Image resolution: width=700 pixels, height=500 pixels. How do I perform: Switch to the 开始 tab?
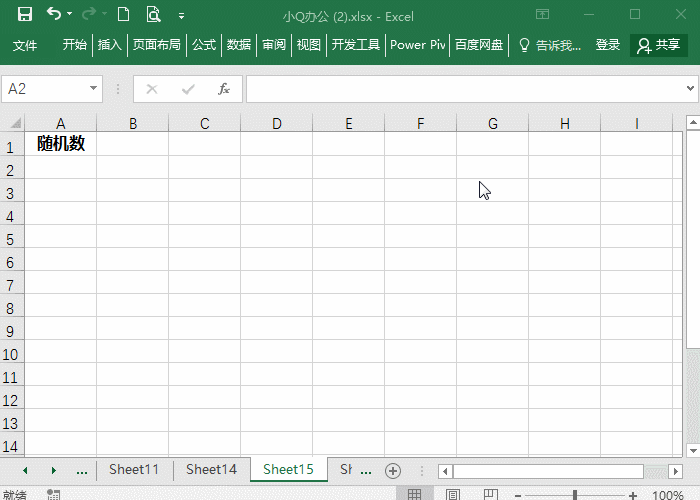(x=75, y=45)
